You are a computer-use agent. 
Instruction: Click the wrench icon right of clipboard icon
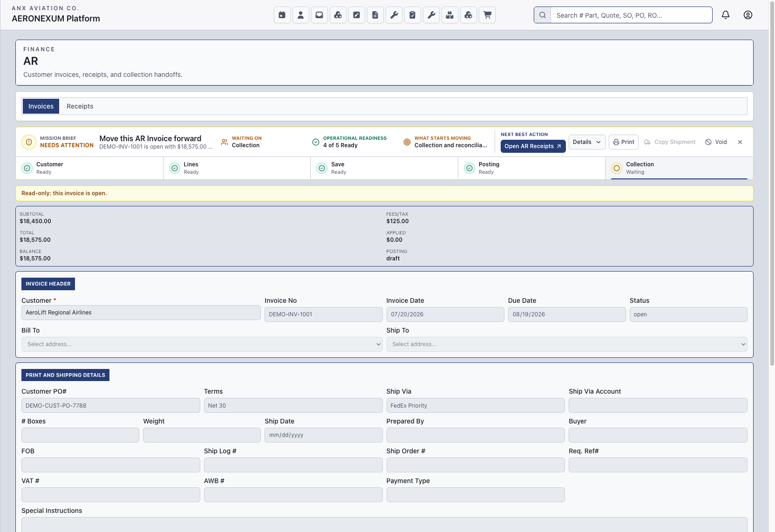431,15
